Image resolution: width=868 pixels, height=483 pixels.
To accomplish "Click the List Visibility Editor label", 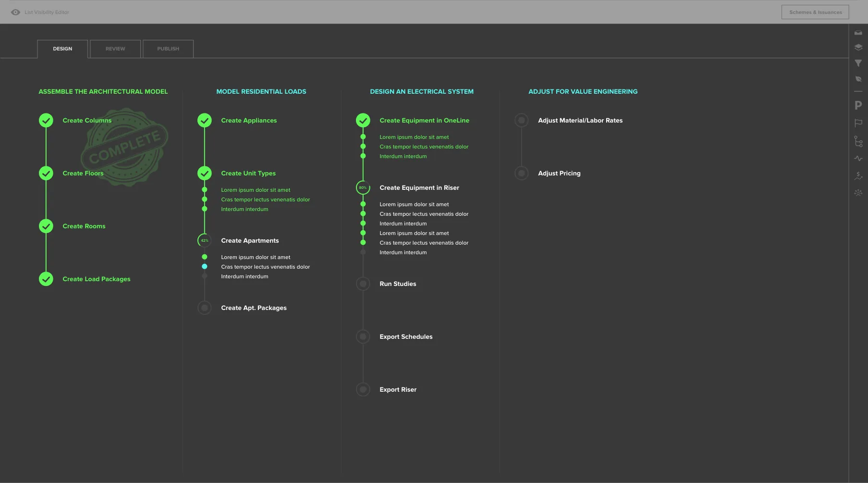I will (47, 12).
